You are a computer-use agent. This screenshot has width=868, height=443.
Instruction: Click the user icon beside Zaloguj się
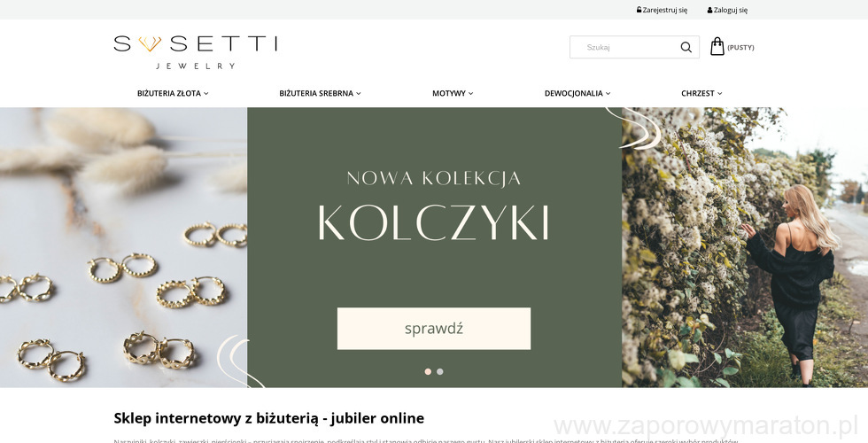[709, 10]
